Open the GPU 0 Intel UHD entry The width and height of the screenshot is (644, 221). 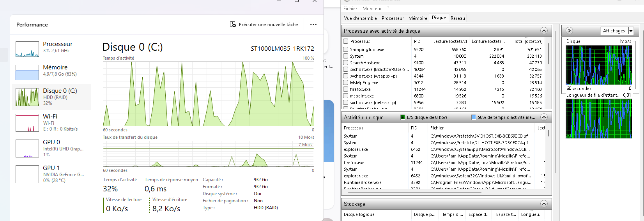(51, 148)
